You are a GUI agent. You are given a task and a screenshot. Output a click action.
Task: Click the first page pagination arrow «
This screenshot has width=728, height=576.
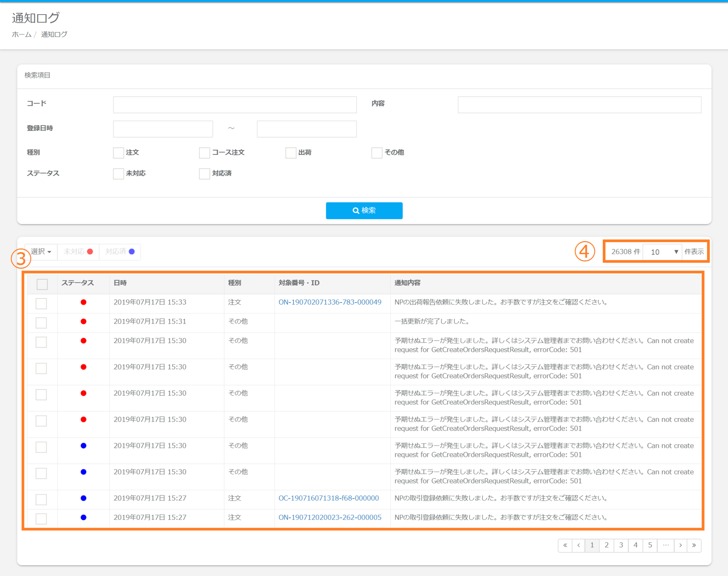[x=565, y=545]
